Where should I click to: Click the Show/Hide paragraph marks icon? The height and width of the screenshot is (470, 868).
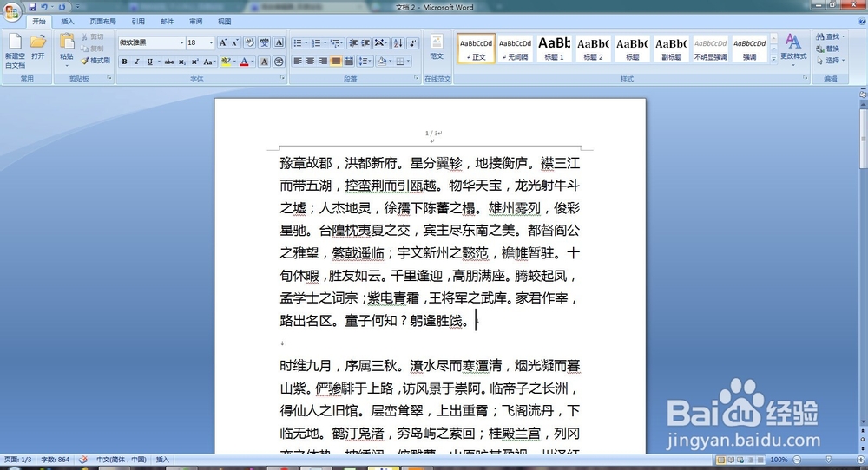[413, 43]
